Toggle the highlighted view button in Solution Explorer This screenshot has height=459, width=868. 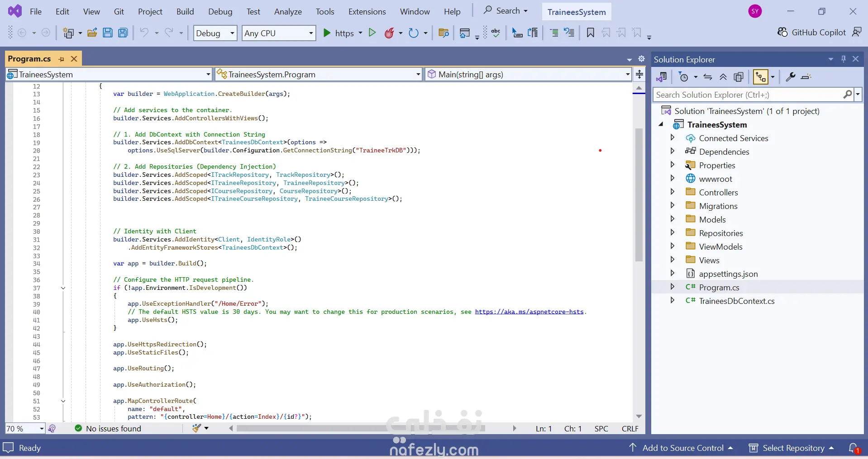coord(760,77)
